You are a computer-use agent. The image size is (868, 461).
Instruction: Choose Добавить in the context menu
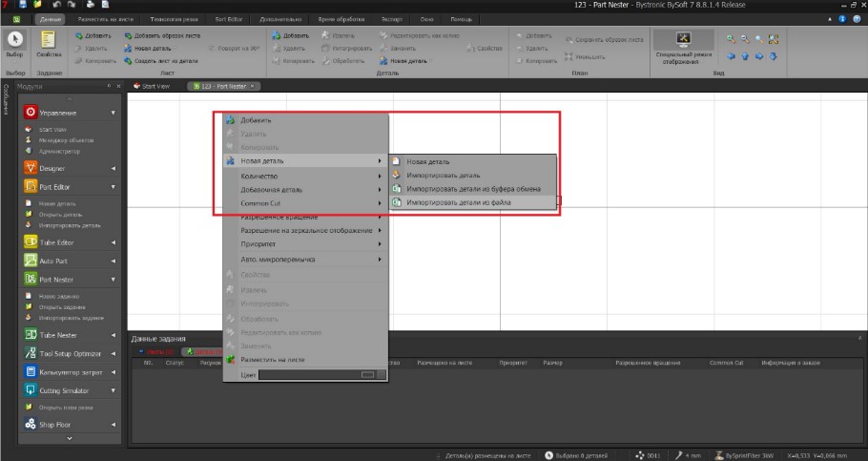[305, 119]
